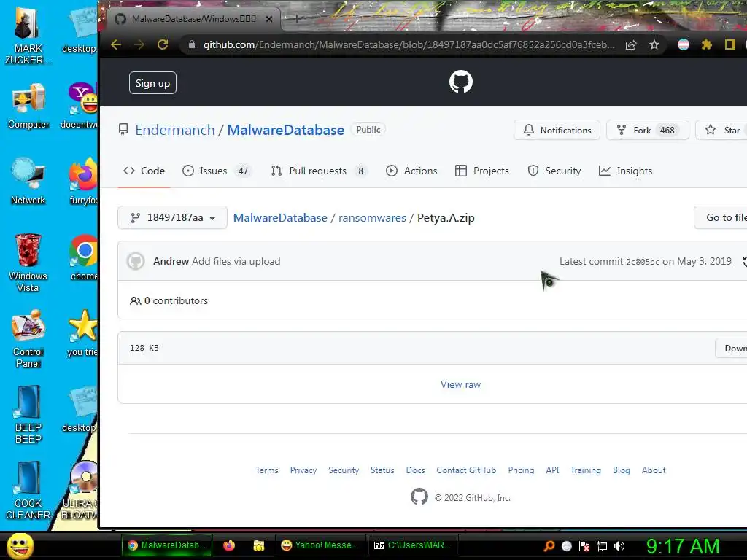Open the Terms footer link

pyautogui.click(x=267, y=470)
